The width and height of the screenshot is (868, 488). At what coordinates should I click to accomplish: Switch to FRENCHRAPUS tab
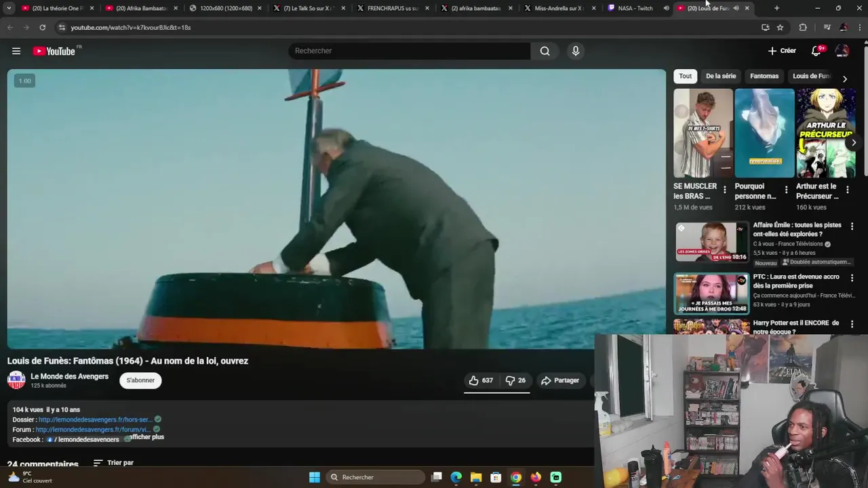tap(393, 8)
